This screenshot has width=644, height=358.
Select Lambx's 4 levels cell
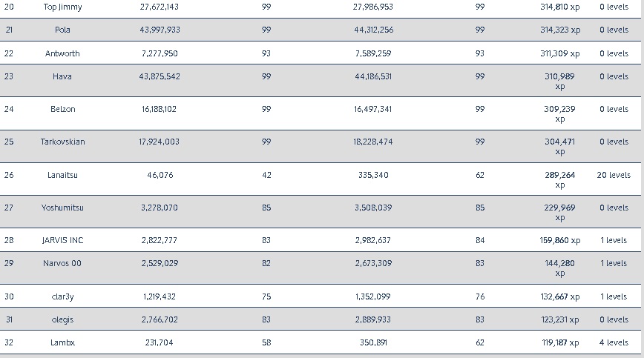[x=613, y=342]
